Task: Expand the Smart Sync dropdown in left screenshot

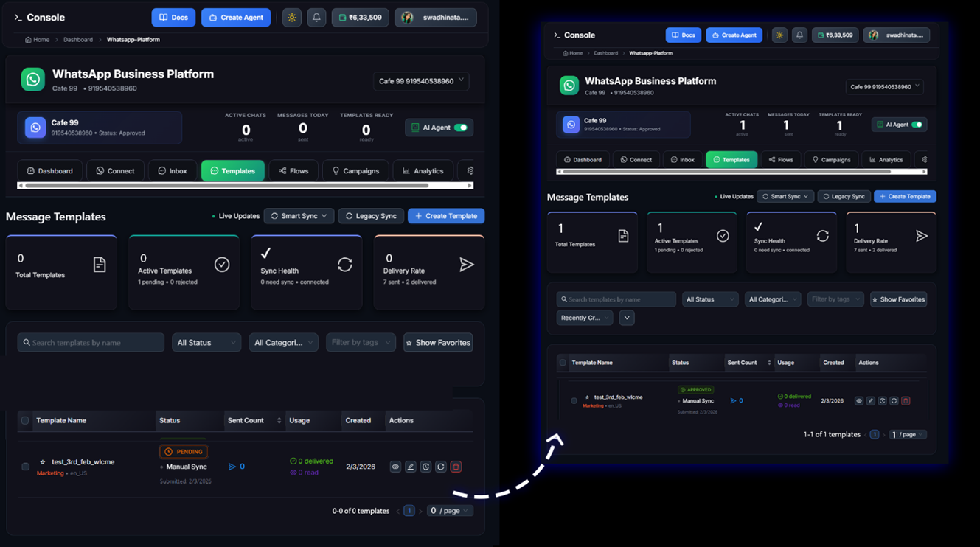Action: (x=299, y=216)
